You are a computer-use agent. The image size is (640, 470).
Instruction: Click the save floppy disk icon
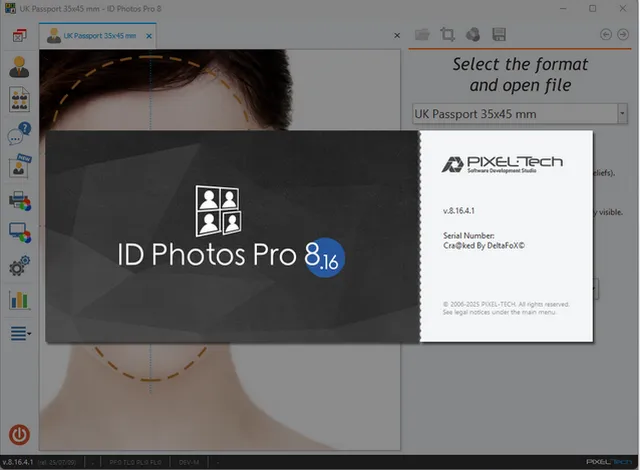(499, 35)
